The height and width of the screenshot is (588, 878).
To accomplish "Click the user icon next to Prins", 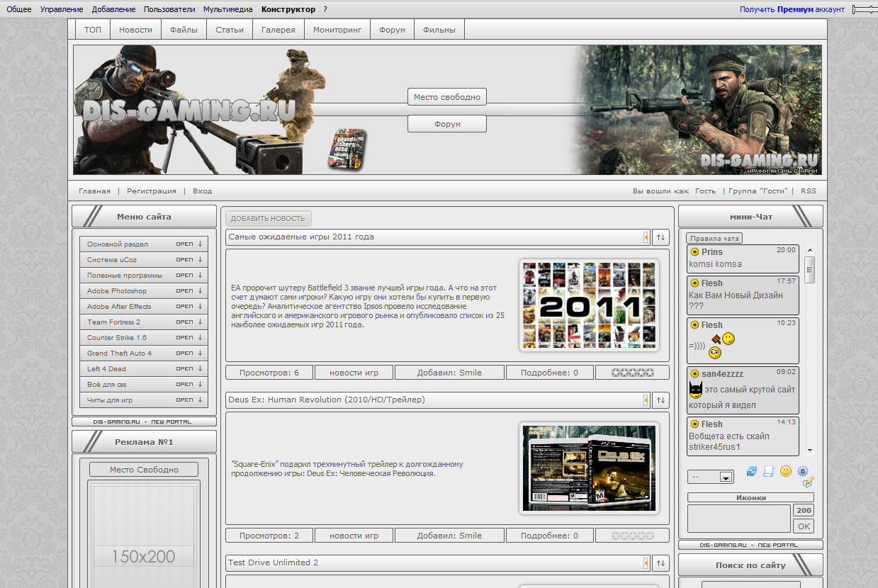I will tap(694, 252).
